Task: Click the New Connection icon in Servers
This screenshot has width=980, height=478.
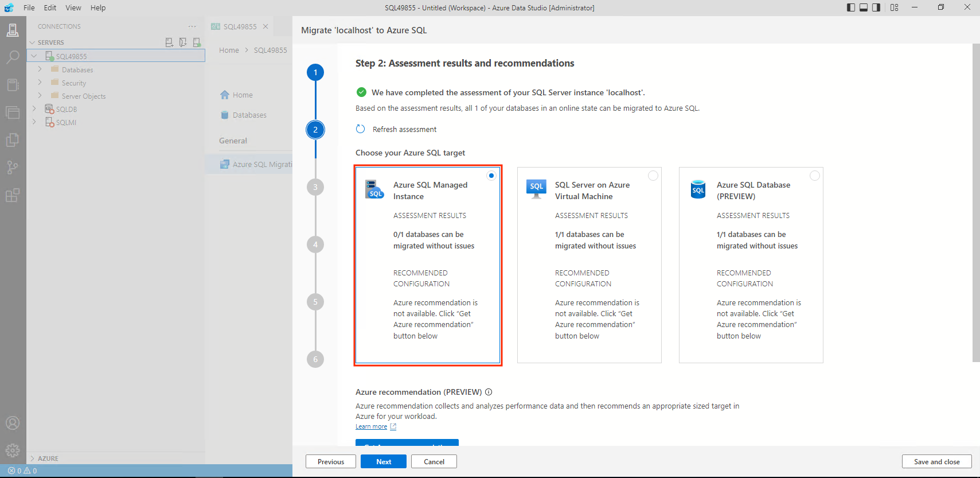Action: point(169,42)
